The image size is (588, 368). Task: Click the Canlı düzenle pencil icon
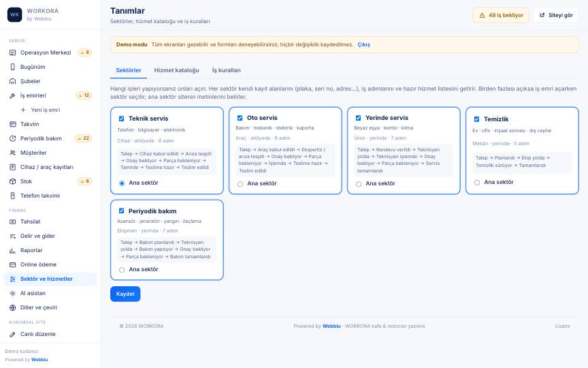click(x=12, y=334)
